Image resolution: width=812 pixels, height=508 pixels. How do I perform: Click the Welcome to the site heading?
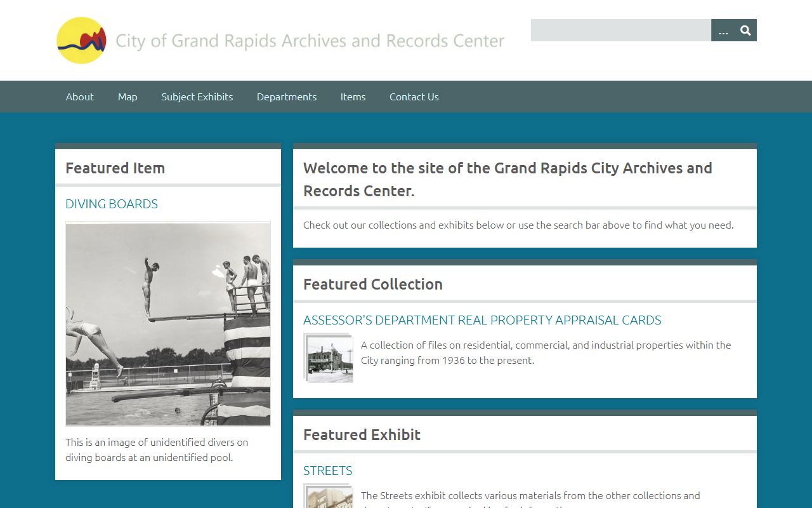(x=507, y=180)
